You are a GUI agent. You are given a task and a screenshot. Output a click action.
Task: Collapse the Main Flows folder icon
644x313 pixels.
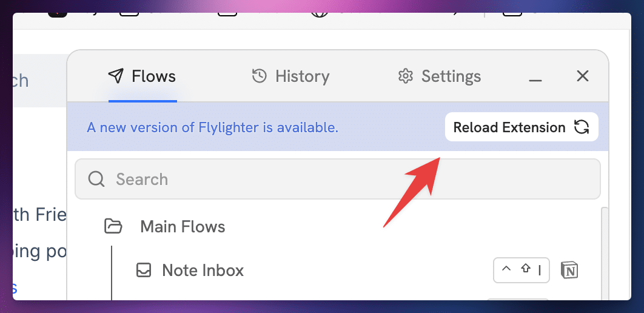pyautogui.click(x=113, y=227)
